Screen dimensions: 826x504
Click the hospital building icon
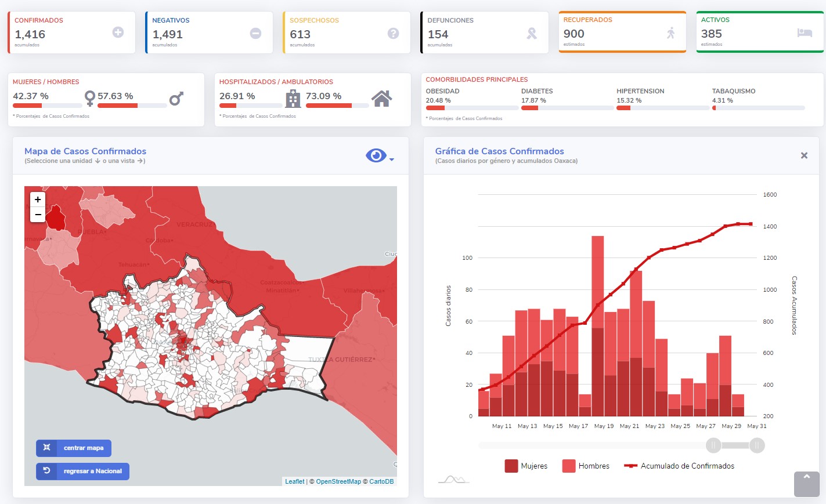pos(293,99)
